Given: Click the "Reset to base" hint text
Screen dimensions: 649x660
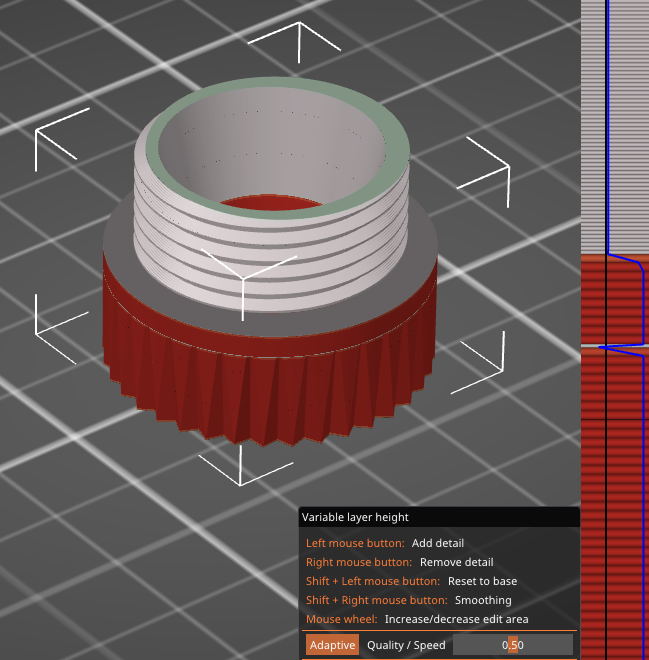Looking at the screenshot, I should click(482, 581).
